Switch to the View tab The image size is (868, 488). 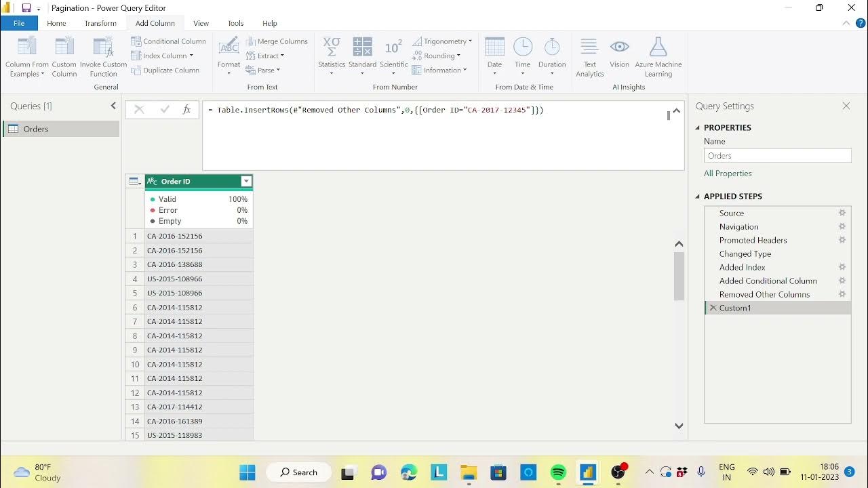point(201,23)
